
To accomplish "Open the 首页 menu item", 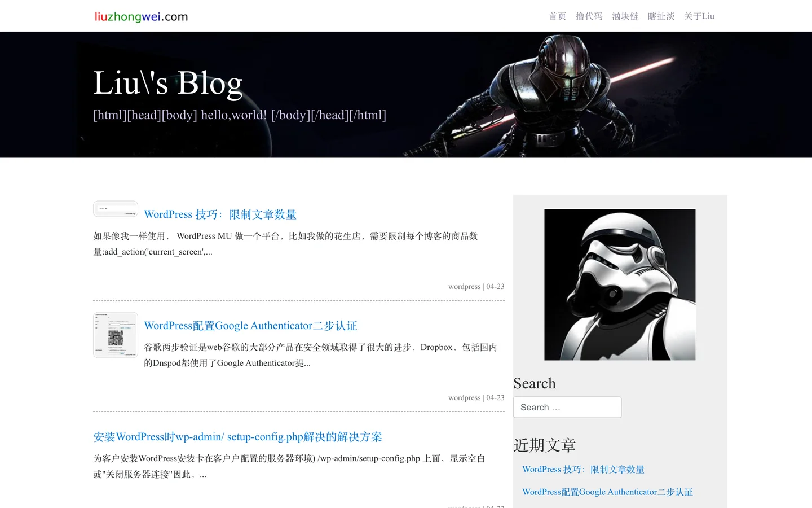I will (x=558, y=16).
